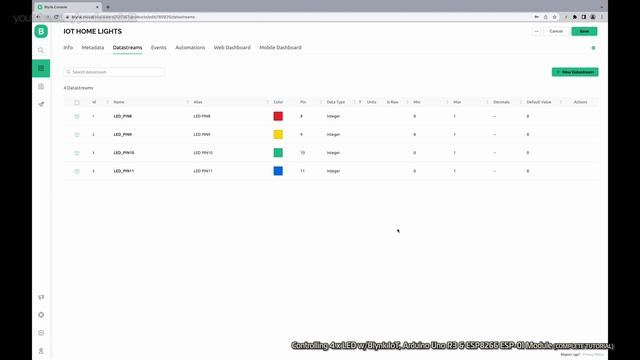This screenshot has height=360, width=640.
Task: Open the Templates grid icon in sidebar
Action: (41, 68)
